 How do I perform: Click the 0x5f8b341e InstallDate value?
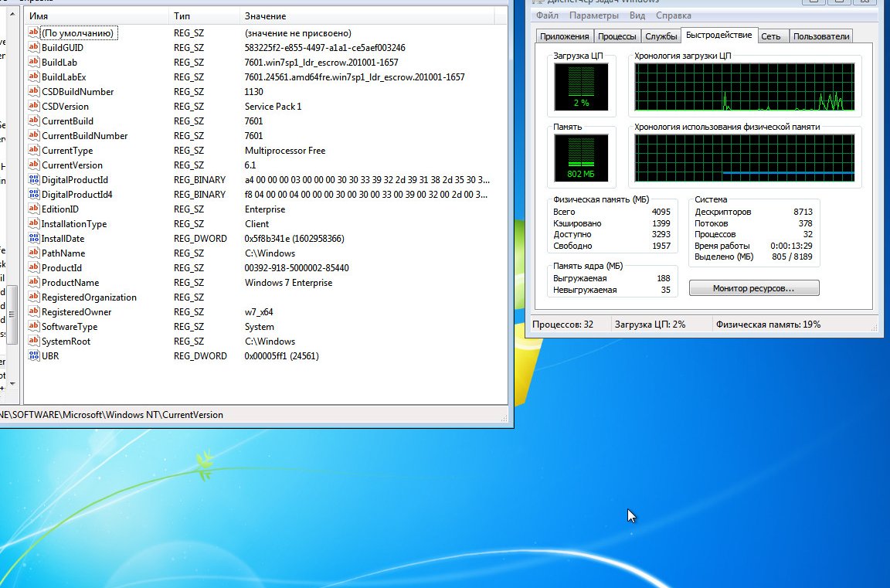coord(294,239)
